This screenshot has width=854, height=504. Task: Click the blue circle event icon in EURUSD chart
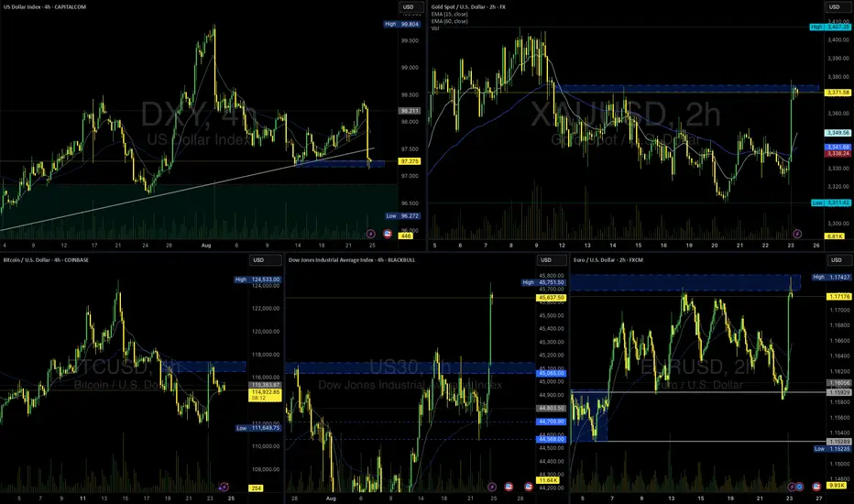click(x=800, y=487)
